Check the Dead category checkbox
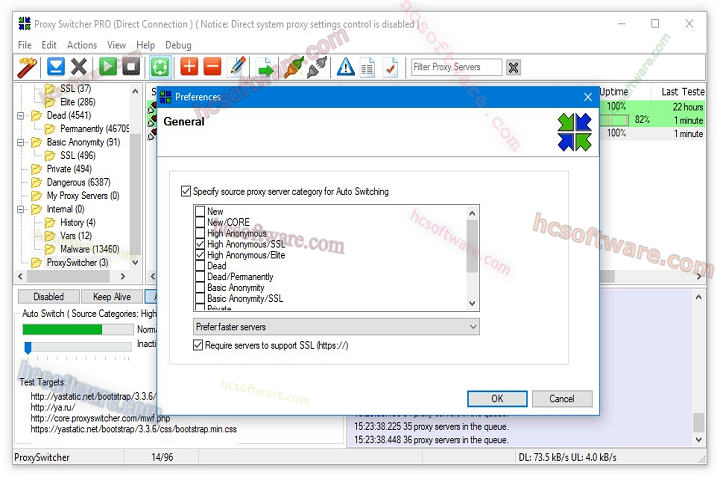This screenshot has height=480, width=720. point(200,266)
